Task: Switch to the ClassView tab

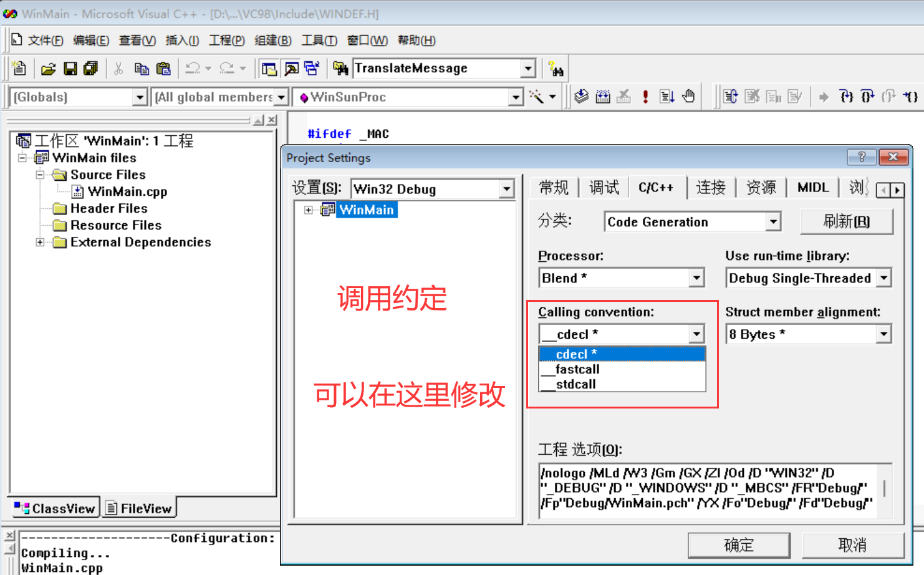Action: (x=55, y=508)
